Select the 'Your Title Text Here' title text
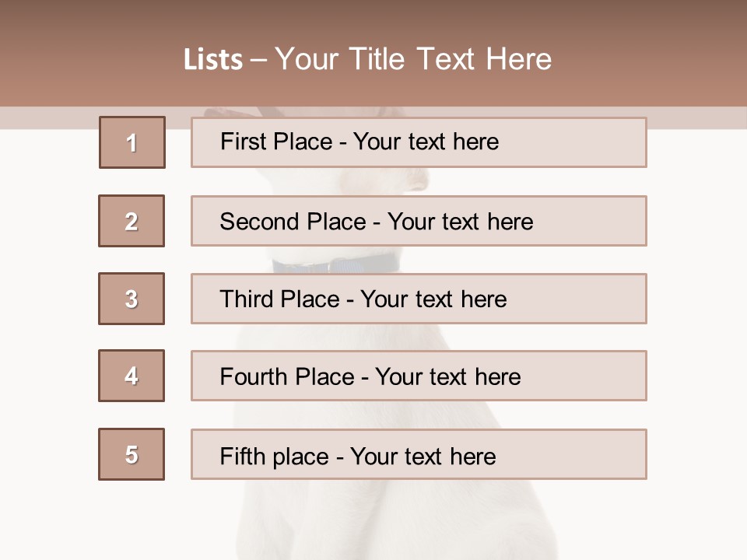747x560 pixels. coord(413,60)
